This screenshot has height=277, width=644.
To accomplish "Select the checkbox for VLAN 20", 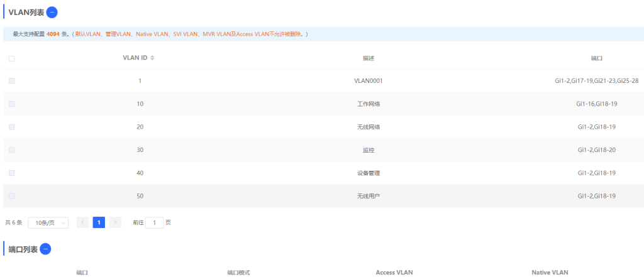I will 12,127.
